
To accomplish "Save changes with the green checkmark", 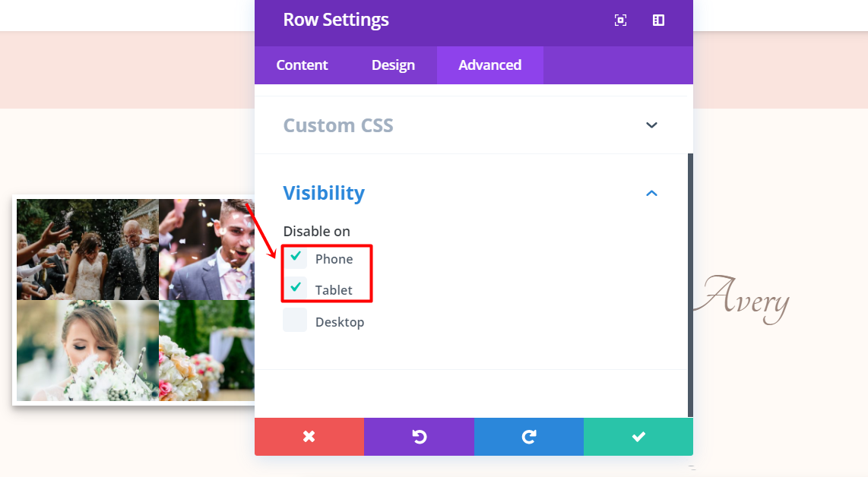I will [x=638, y=436].
